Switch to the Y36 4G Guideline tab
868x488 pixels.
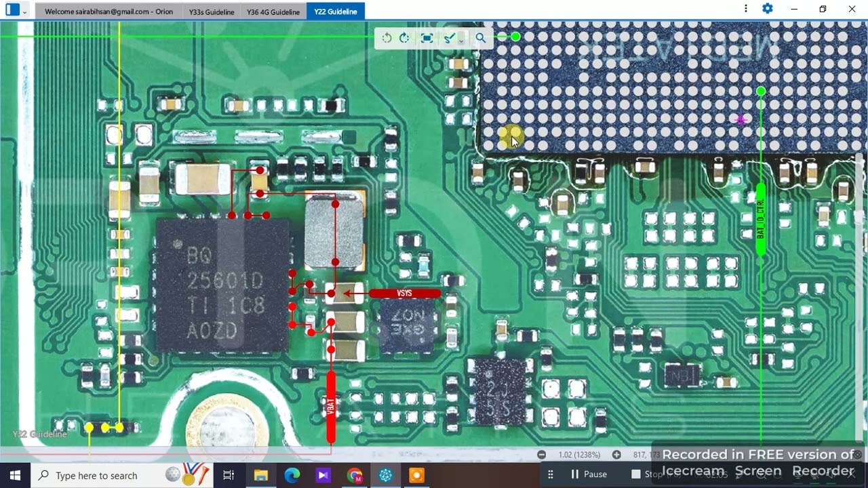tap(273, 12)
